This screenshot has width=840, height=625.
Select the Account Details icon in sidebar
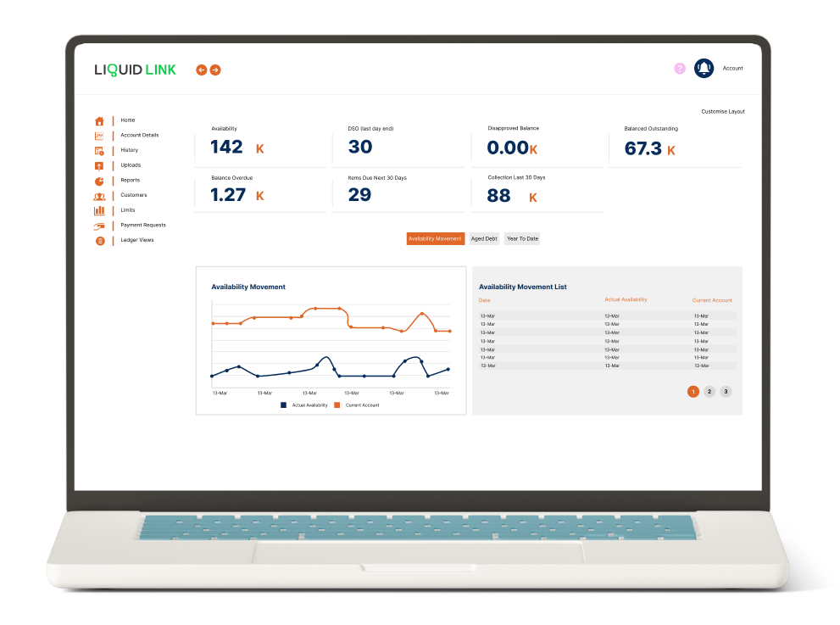(98, 135)
